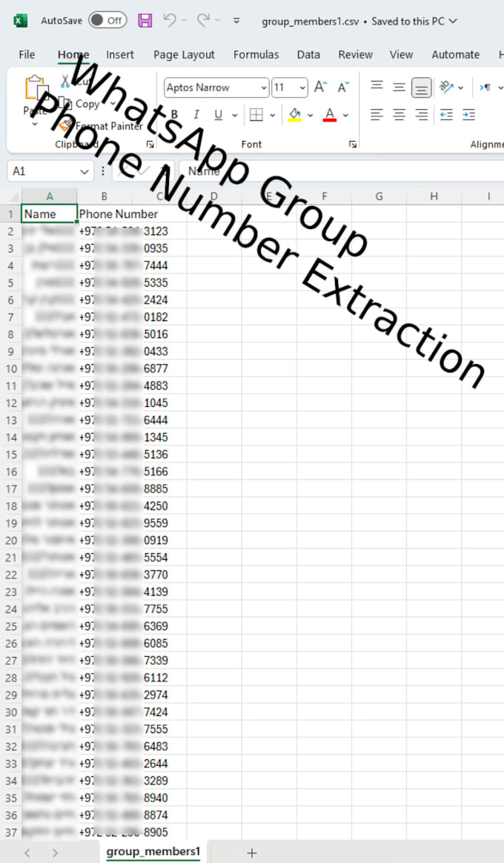Click Decrease Indent icon
The height and width of the screenshot is (863, 504).
point(446,114)
